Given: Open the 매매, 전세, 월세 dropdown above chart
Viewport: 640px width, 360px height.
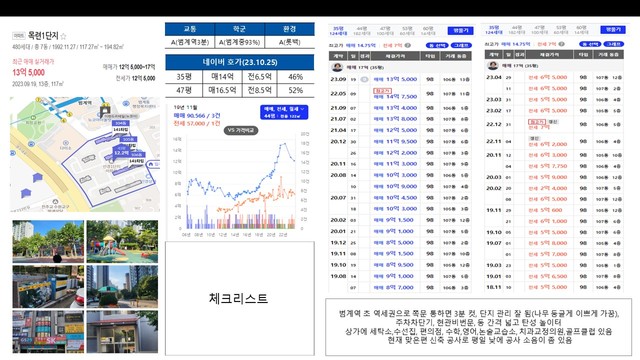Looking at the screenshot, I should click(284, 112).
